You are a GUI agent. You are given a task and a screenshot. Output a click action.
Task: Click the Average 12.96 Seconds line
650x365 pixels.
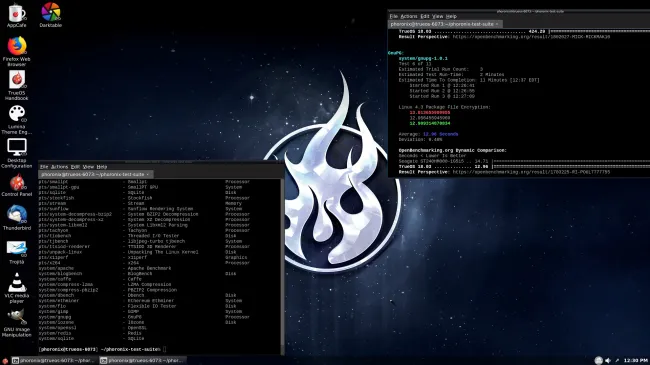(x=428, y=134)
